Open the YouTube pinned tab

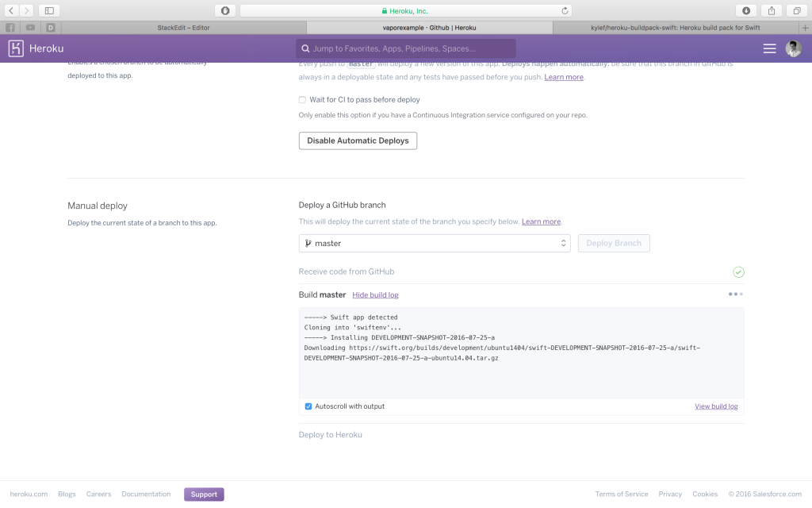pos(31,28)
